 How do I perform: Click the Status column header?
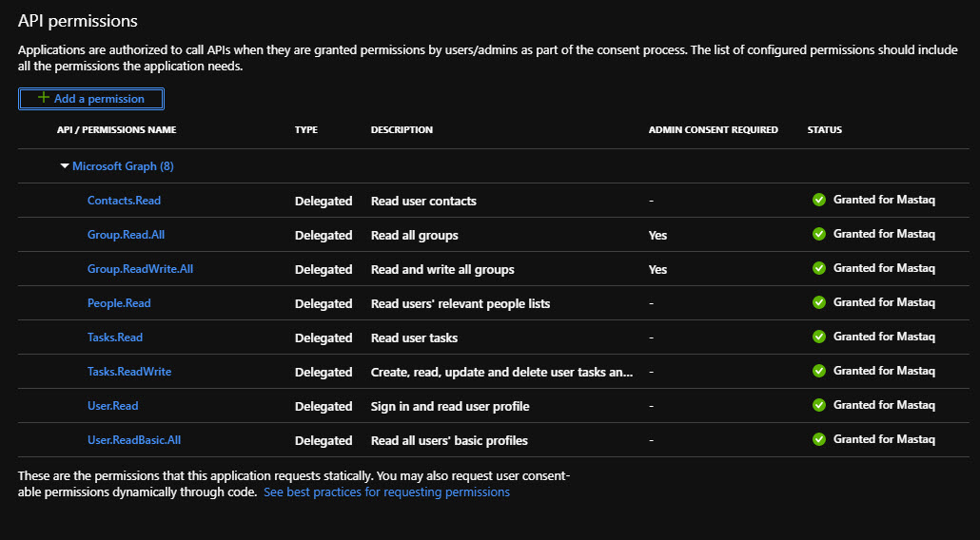click(x=824, y=130)
